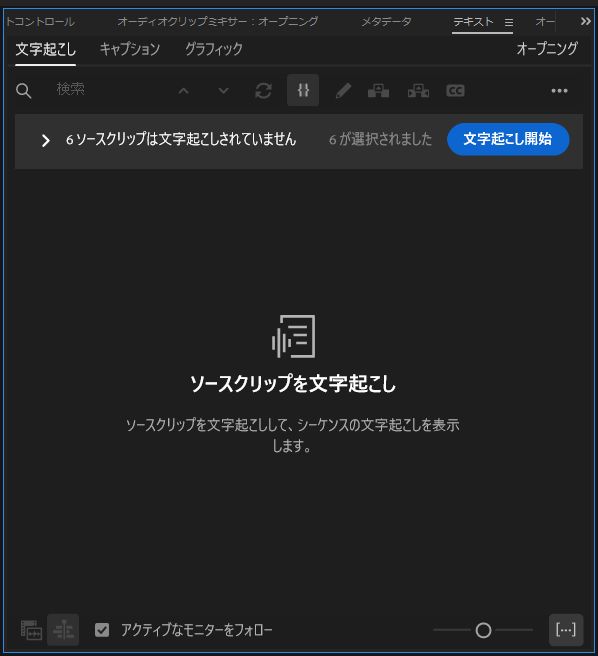Click the 文字起こし開始 button

[x=508, y=139]
